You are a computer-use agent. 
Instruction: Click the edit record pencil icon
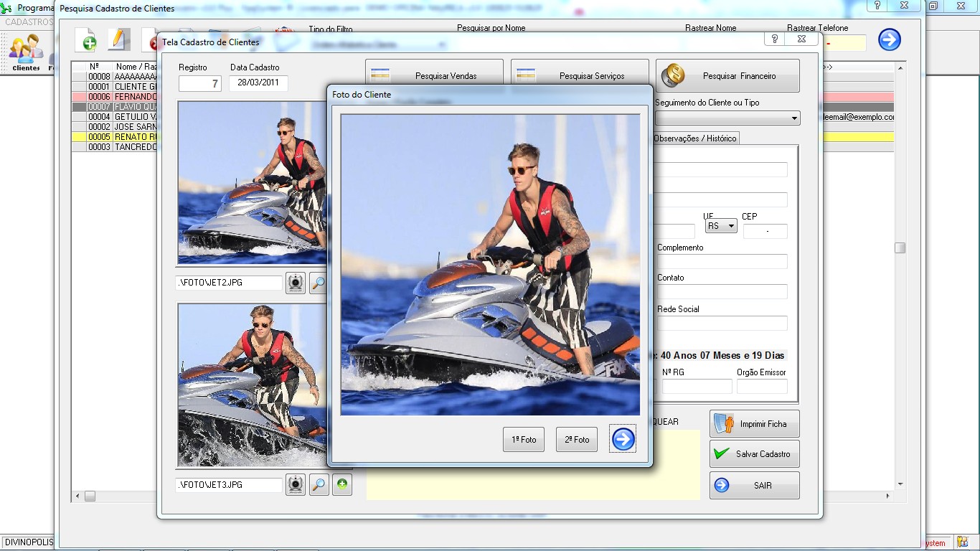pyautogui.click(x=118, y=40)
